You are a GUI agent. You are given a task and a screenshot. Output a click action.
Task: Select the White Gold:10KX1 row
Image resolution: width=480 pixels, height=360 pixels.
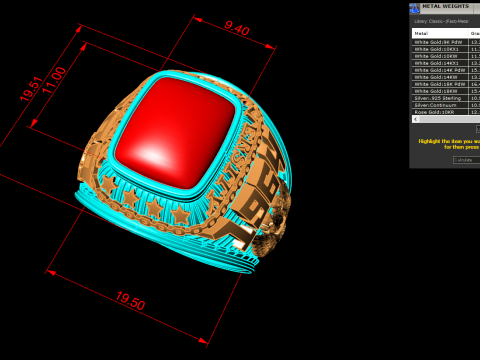pos(446,49)
